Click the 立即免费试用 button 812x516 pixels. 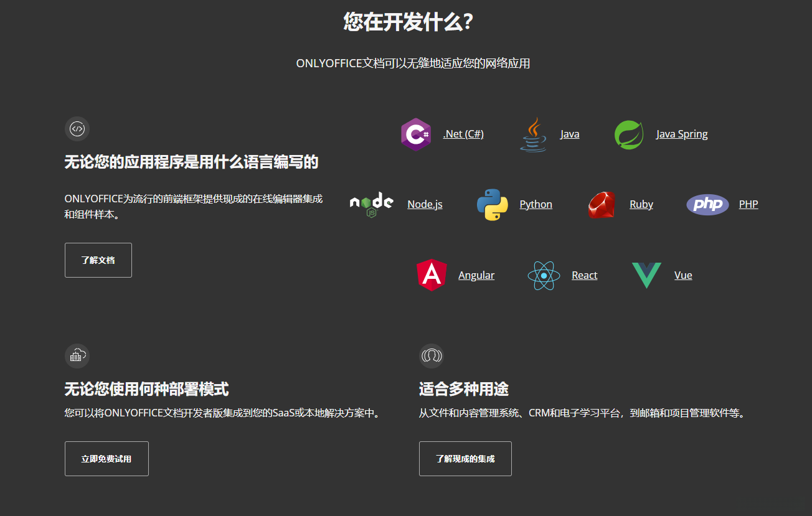tap(106, 458)
